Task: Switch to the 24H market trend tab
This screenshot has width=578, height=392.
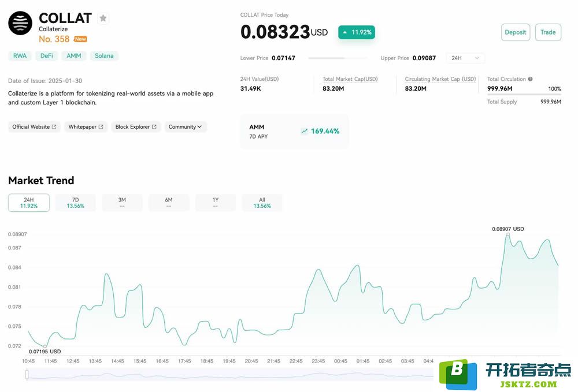Action: 29,203
